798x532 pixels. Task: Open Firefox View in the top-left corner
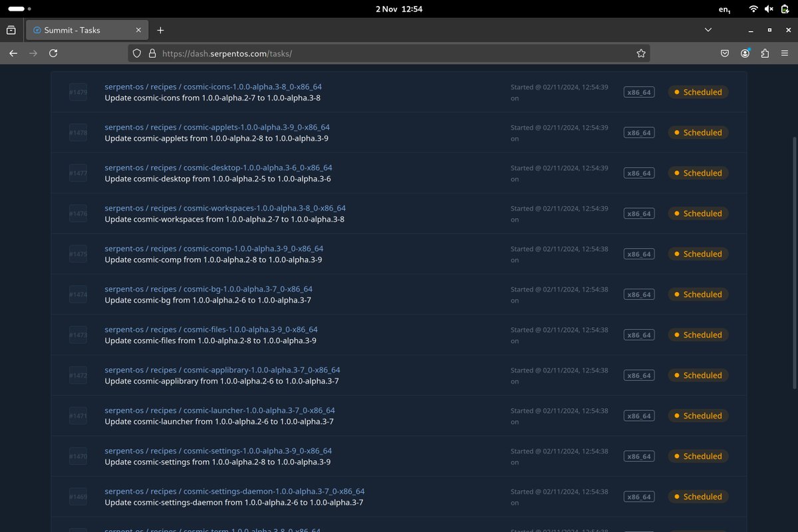(11, 30)
